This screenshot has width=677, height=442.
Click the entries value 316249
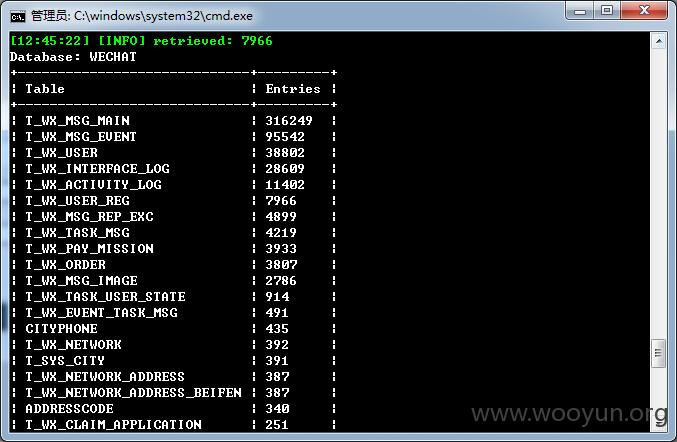pos(289,121)
